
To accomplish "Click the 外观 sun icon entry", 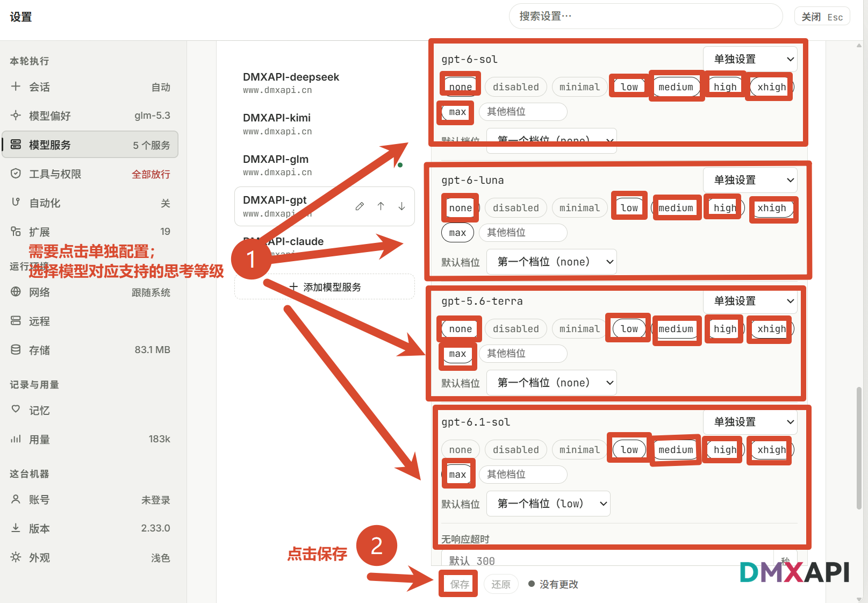I will [x=16, y=557].
